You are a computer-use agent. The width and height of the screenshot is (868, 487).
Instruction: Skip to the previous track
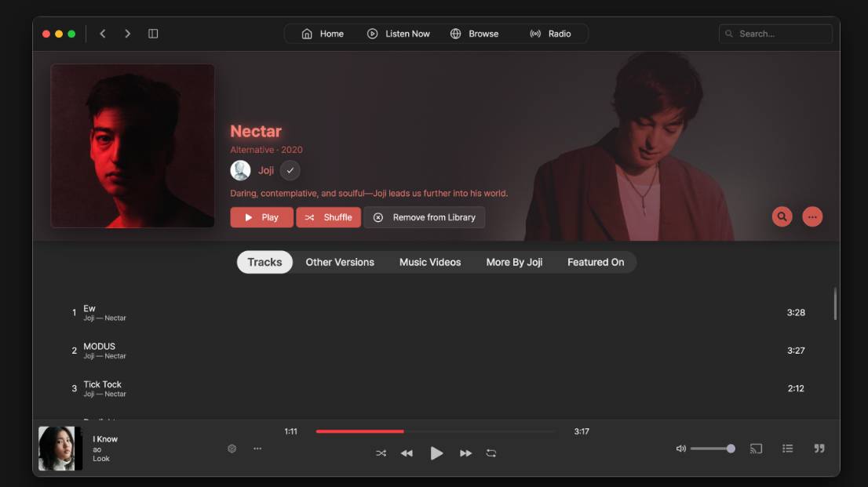click(407, 453)
